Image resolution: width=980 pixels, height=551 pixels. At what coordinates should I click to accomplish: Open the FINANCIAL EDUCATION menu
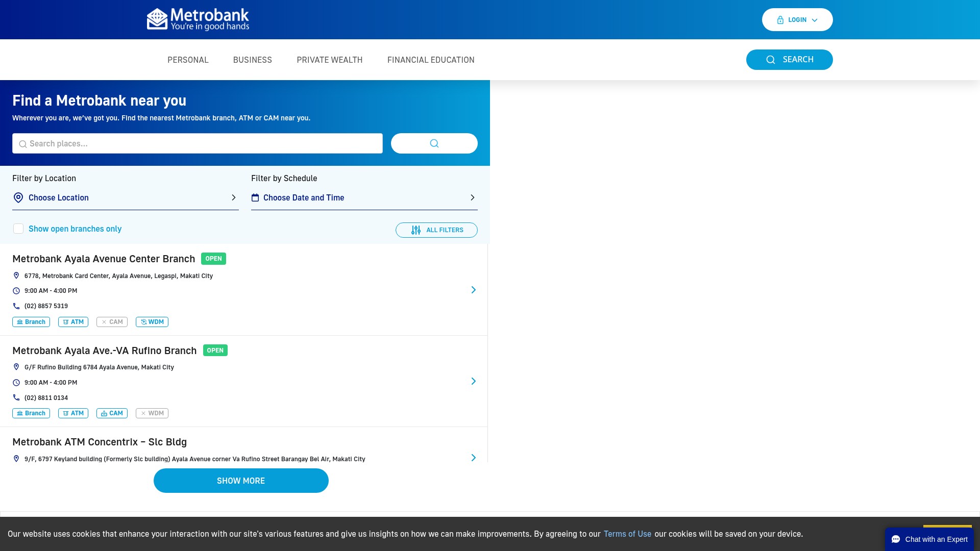[x=431, y=60]
